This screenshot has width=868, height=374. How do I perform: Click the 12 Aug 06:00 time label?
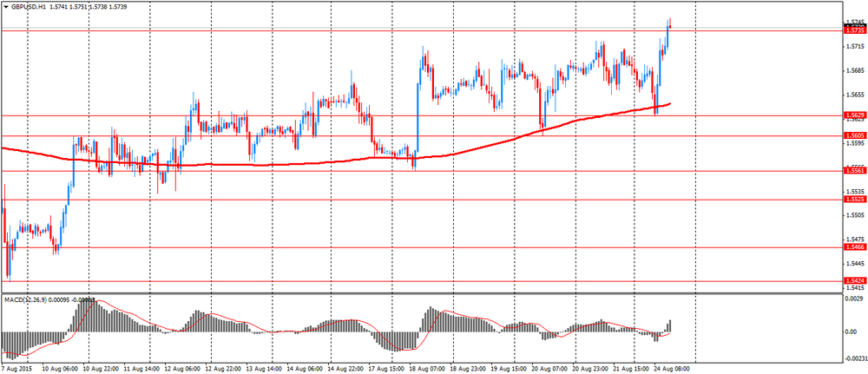[x=181, y=368]
